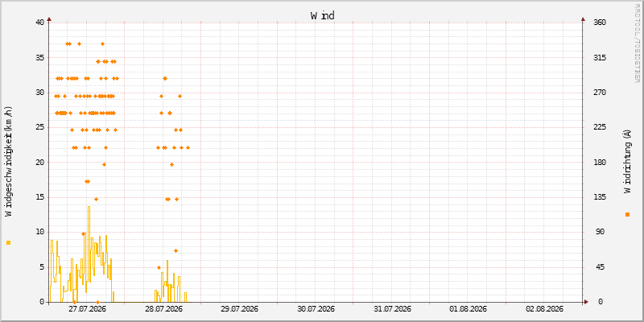Click the 360 value on right axis
Viewport: 644px width, 322px height.
pos(600,23)
